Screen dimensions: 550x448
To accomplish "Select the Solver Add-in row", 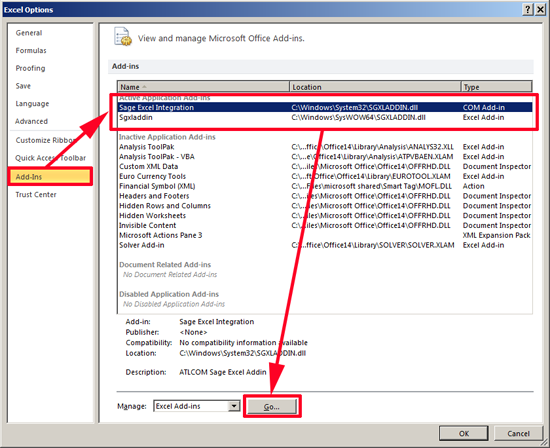I will point(325,245).
